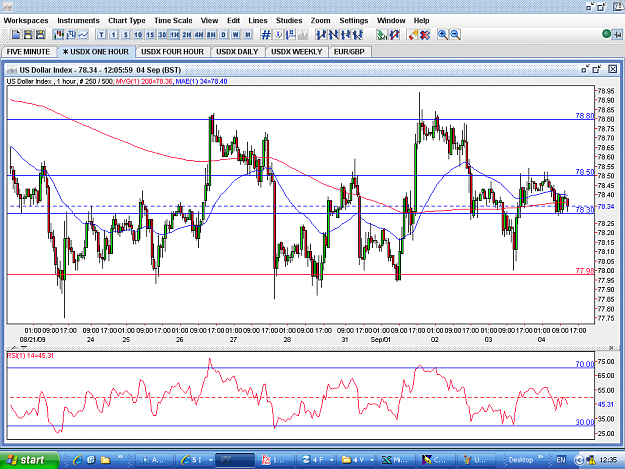
Task: Switch to USDX WEEKLY tab
Action: (297, 52)
